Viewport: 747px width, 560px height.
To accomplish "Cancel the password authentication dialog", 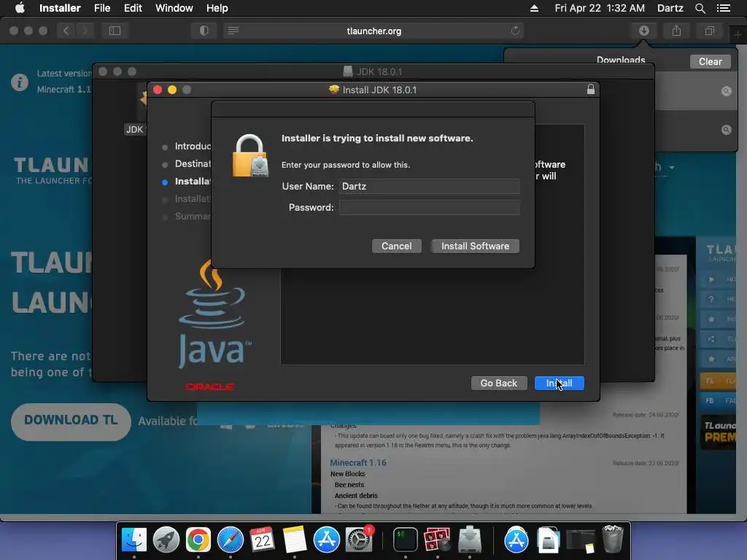I will tap(396, 246).
